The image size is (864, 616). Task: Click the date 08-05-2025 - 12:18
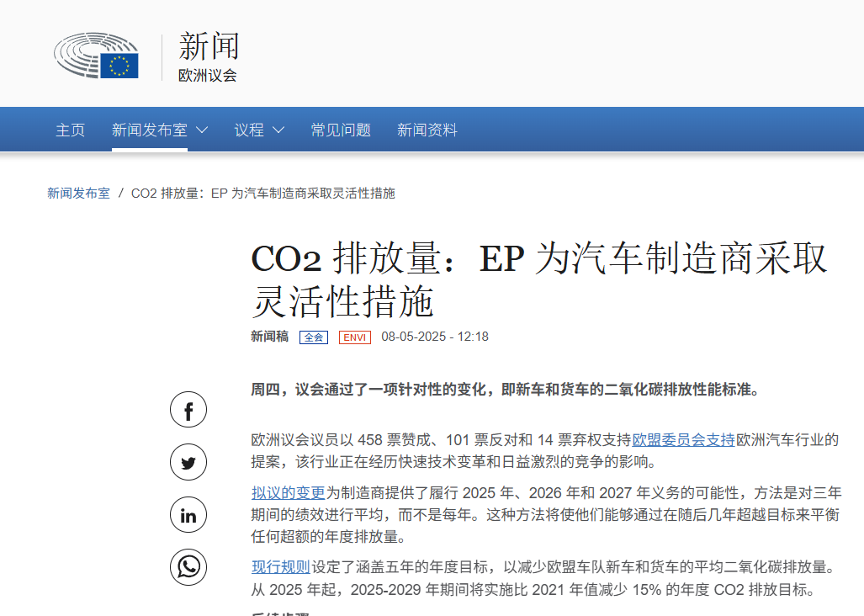pos(435,337)
